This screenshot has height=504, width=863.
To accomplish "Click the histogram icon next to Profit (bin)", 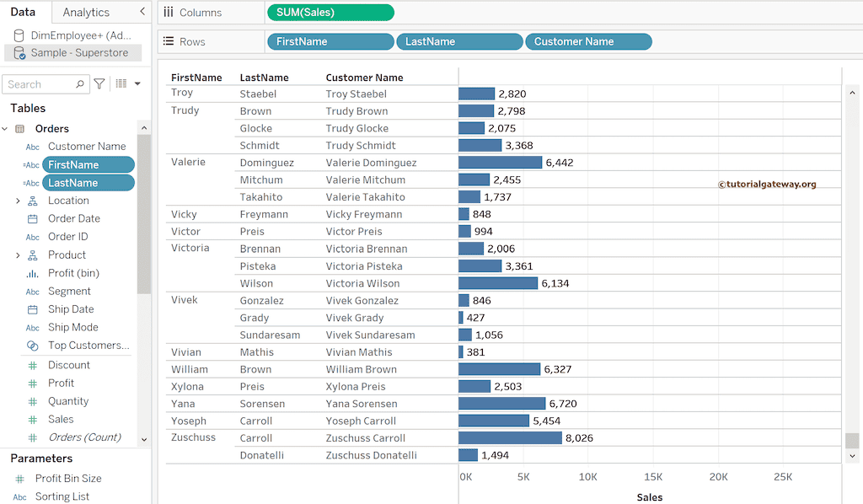I will point(32,273).
